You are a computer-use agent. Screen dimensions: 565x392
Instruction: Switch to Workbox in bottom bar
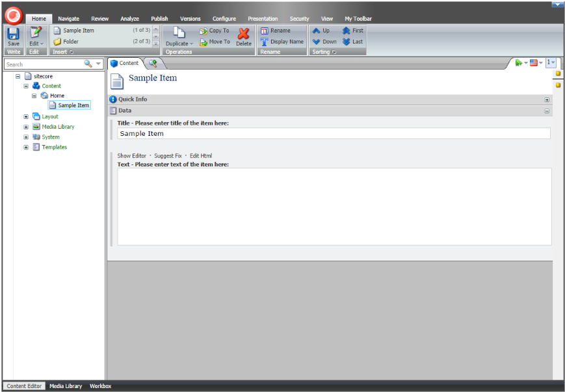100,386
